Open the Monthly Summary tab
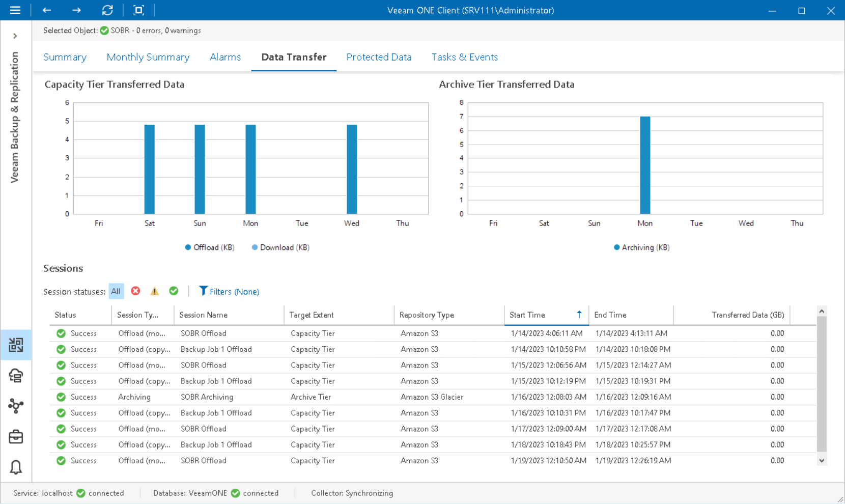 pos(148,57)
